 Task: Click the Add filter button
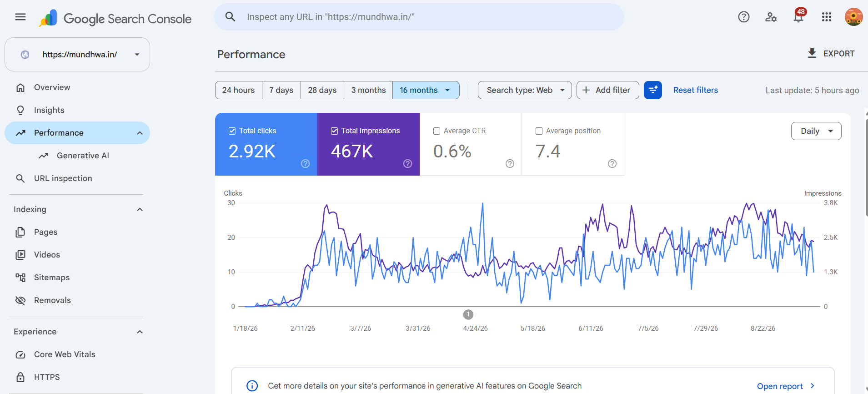(608, 90)
